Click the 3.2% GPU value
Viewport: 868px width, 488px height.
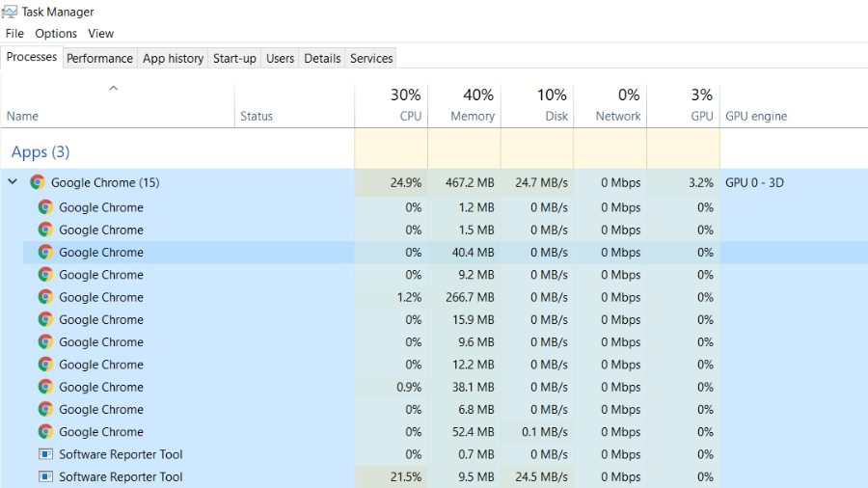click(701, 182)
